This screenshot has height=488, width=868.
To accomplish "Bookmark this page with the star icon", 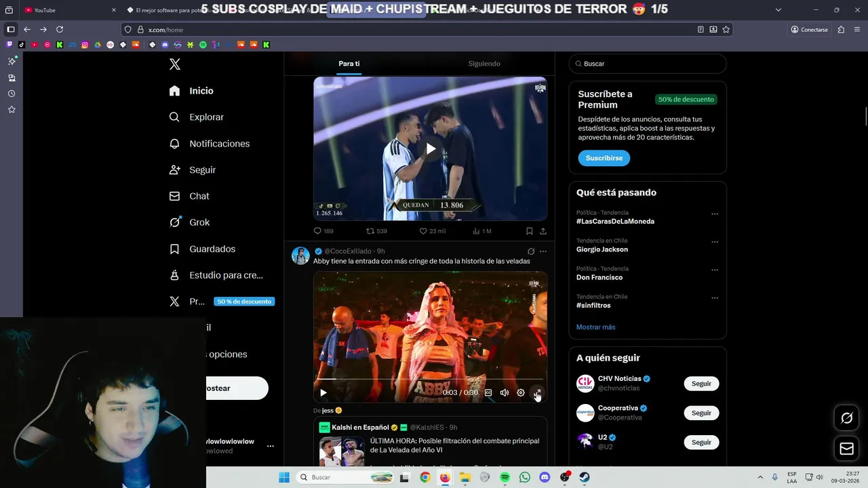I will point(726,29).
